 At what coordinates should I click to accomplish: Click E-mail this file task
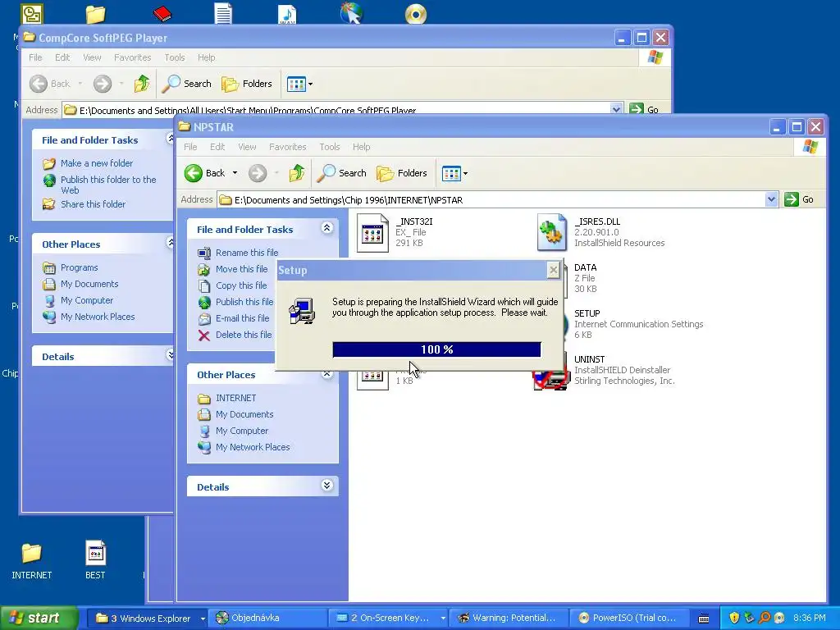pos(242,318)
